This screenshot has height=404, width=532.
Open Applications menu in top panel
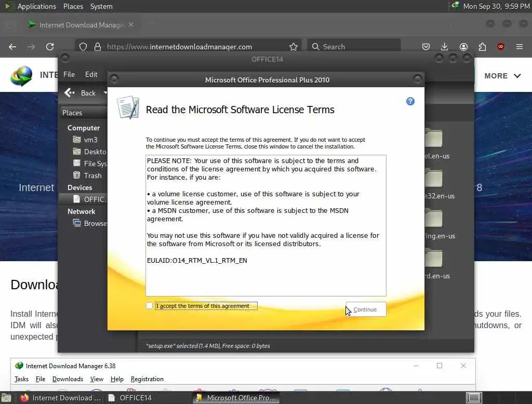(x=37, y=6)
